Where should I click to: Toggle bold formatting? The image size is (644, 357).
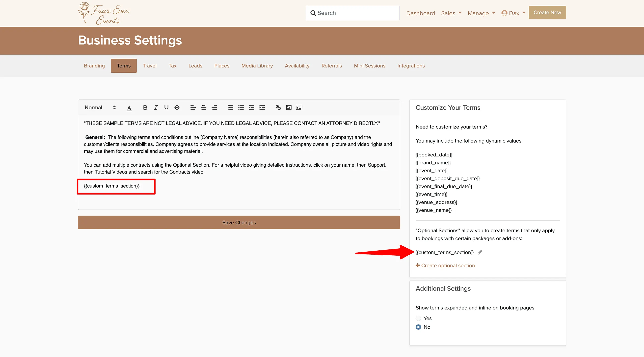click(x=145, y=108)
